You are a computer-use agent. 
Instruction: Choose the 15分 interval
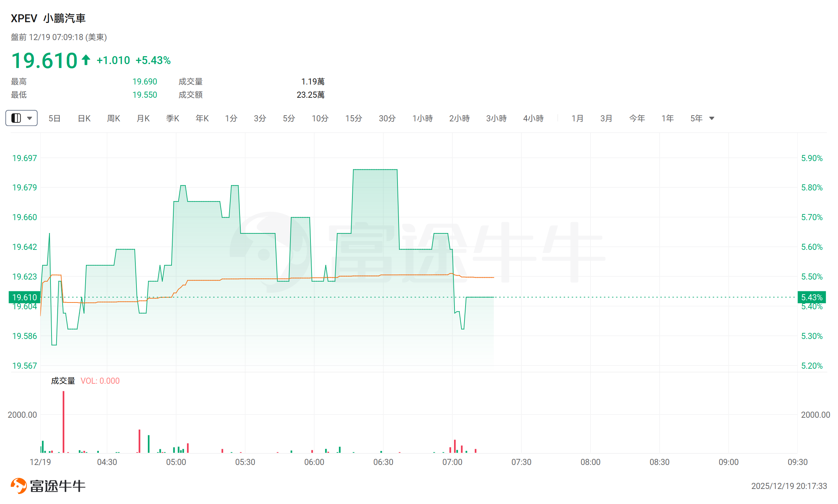353,118
